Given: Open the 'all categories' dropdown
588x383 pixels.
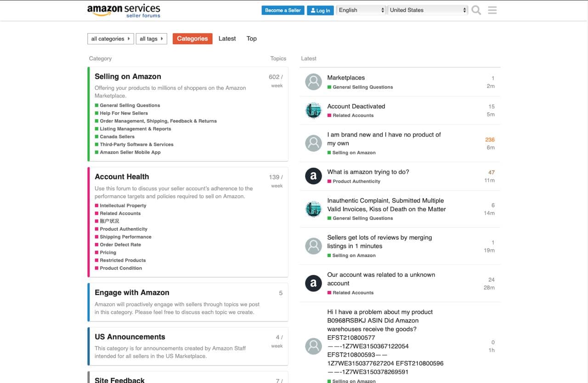Looking at the screenshot, I should (x=110, y=39).
